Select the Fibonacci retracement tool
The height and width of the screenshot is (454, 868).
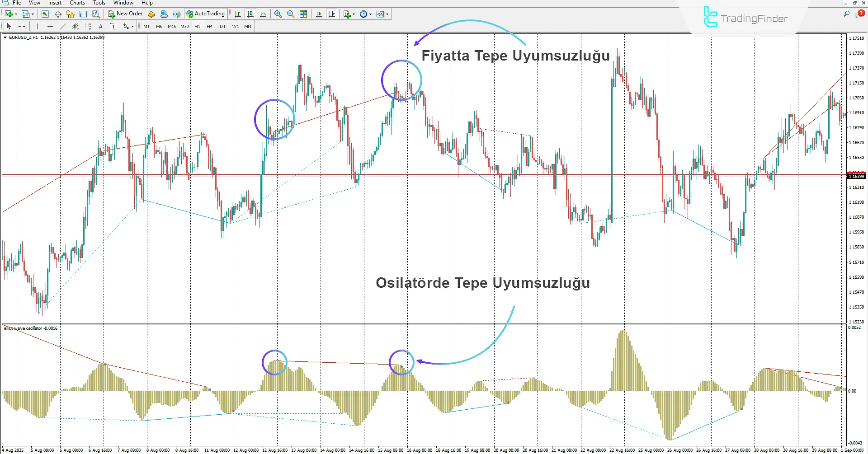pyautogui.click(x=87, y=26)
